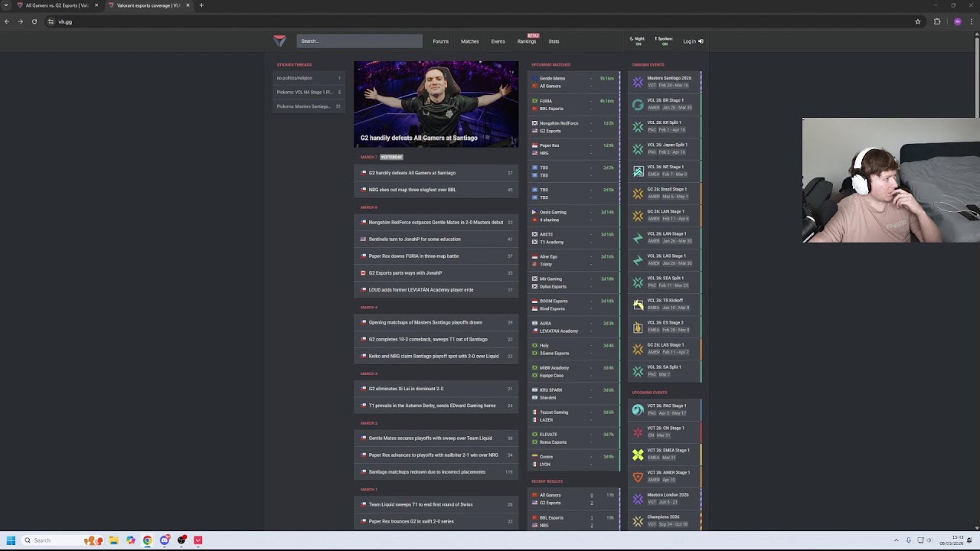Focus the site Search field
The width and height of the screenshot is (980, 551).
click(x=359, y=41)
